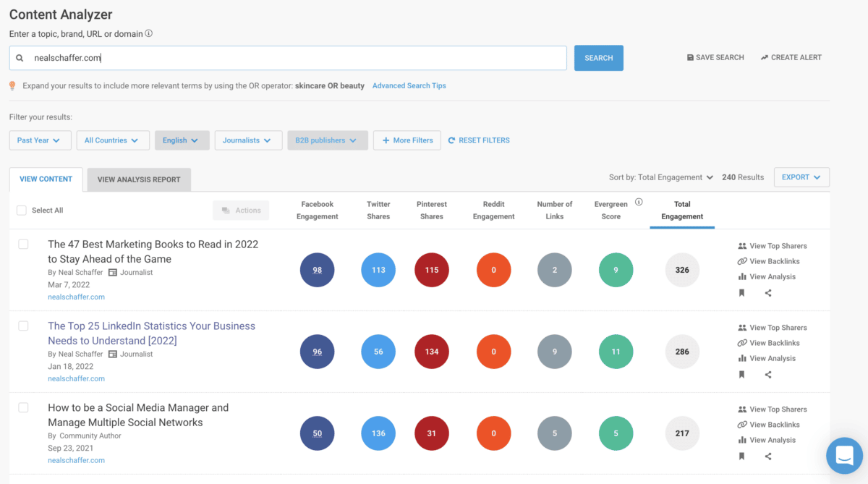Click share icon for LinkedIn Statistics article
The height and width of the screenshot is (484, 868).
coord(768,375)
